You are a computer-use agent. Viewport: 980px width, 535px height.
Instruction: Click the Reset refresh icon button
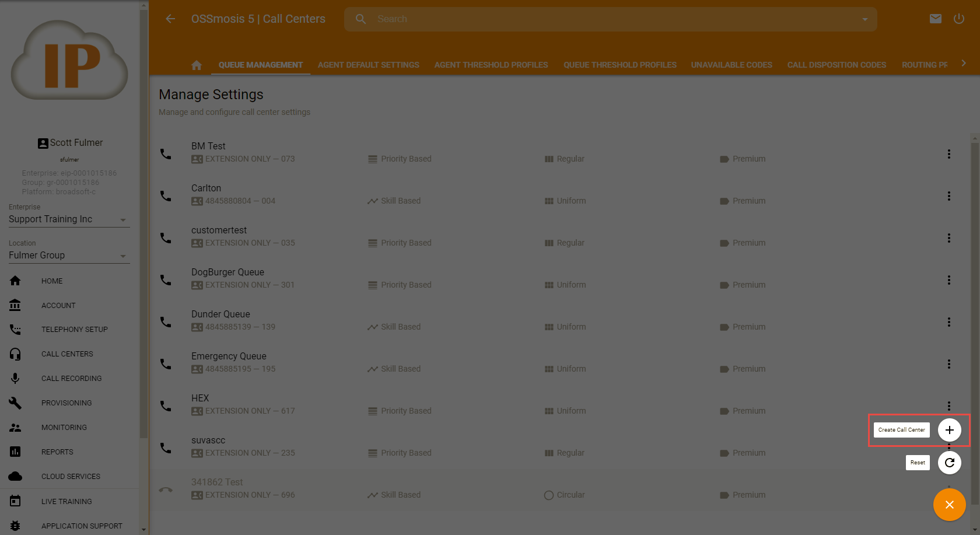tap(949, 463)
